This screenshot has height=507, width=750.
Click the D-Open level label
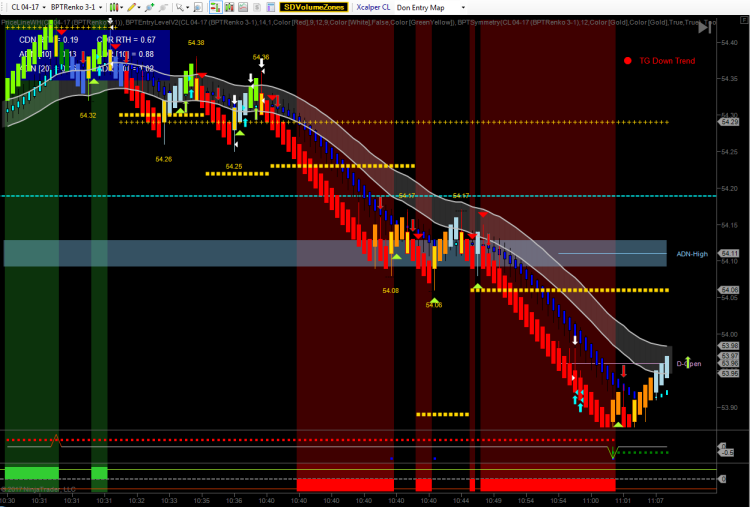[689, 364]
